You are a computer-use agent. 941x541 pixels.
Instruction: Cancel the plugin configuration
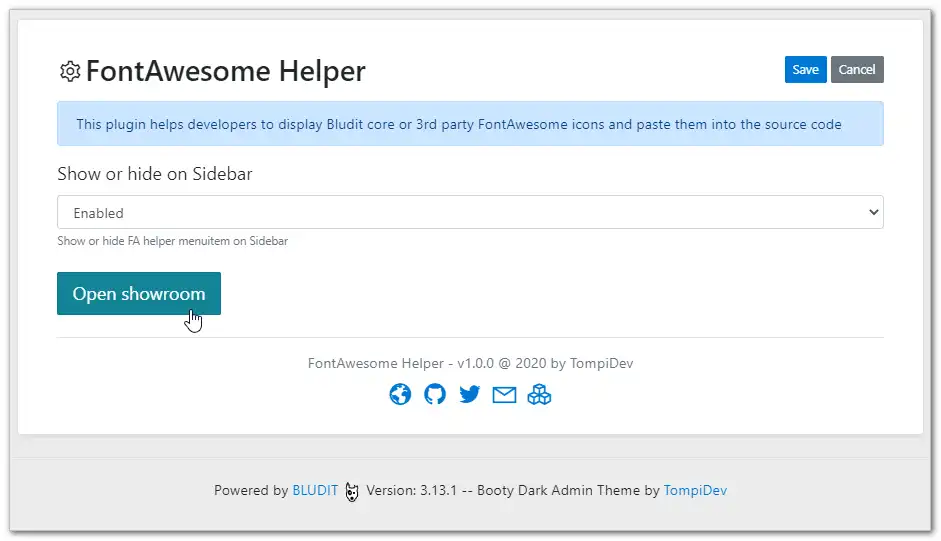pos(857,69)
